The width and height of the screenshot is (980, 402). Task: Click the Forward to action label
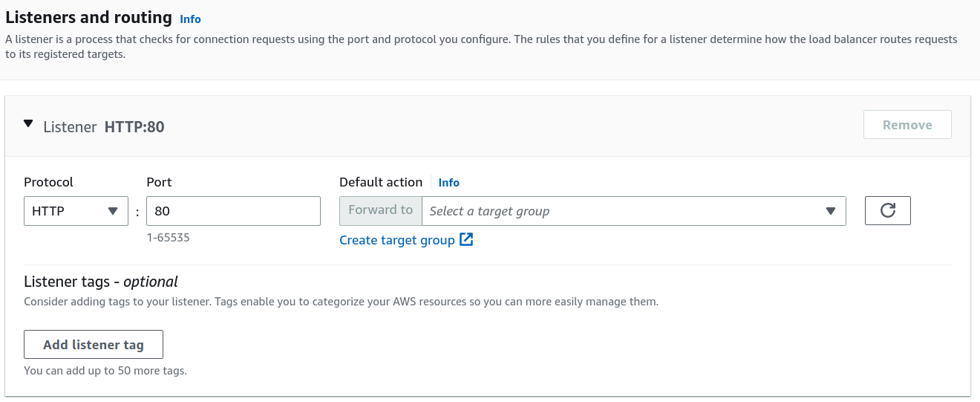tap(380, 210)
